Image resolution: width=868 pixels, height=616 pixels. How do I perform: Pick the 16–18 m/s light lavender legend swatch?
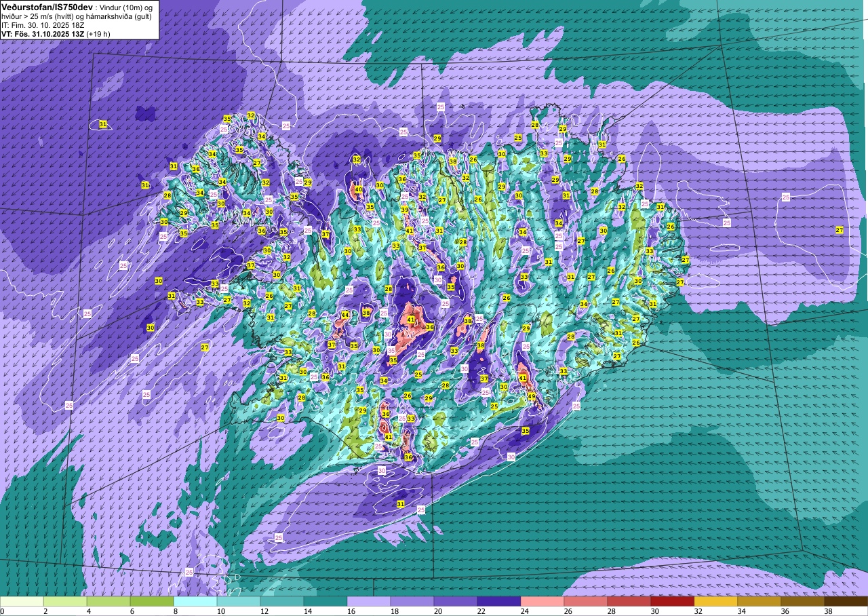point(369,601)
